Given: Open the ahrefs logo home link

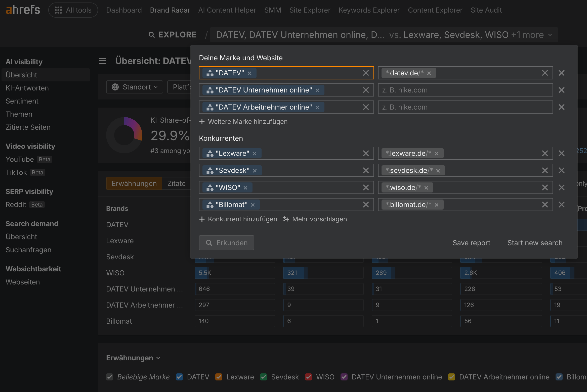Looking at the screenshot, I should tap(23, 10).
